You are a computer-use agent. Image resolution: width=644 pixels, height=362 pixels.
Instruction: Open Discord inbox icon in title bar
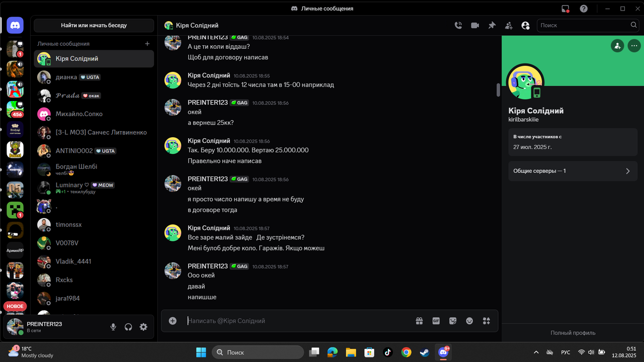point(566,9)
